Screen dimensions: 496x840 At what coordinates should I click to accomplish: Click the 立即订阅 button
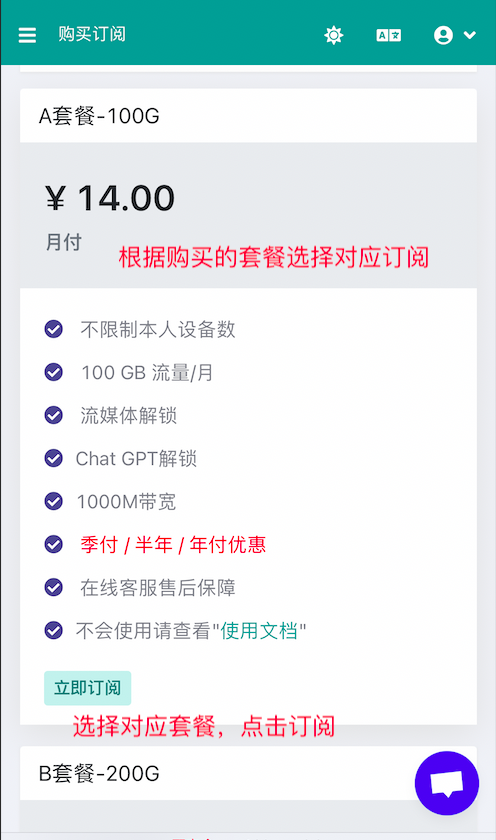(x=87, y=688)
